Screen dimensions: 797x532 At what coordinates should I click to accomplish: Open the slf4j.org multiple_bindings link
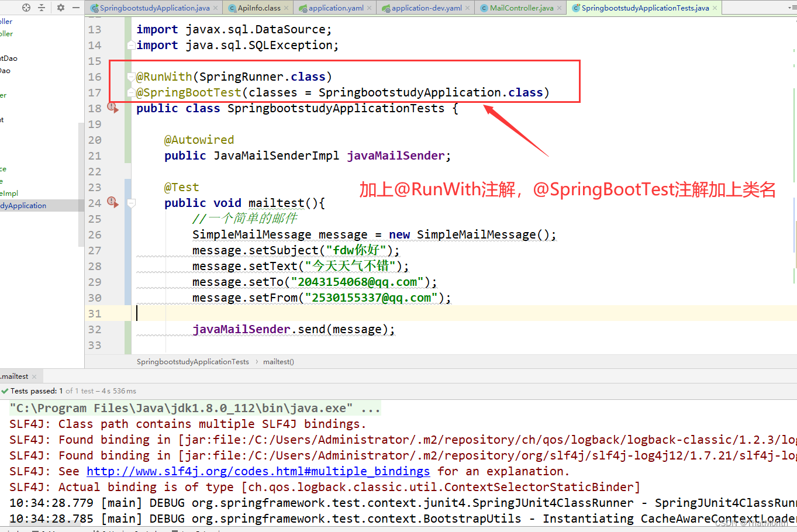[258, 471]
